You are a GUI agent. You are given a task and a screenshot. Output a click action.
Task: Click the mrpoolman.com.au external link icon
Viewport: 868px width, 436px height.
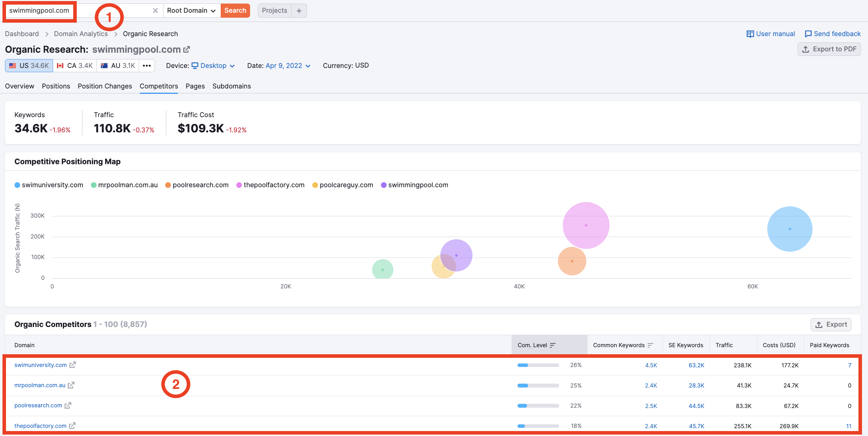(x=72, y=385)
